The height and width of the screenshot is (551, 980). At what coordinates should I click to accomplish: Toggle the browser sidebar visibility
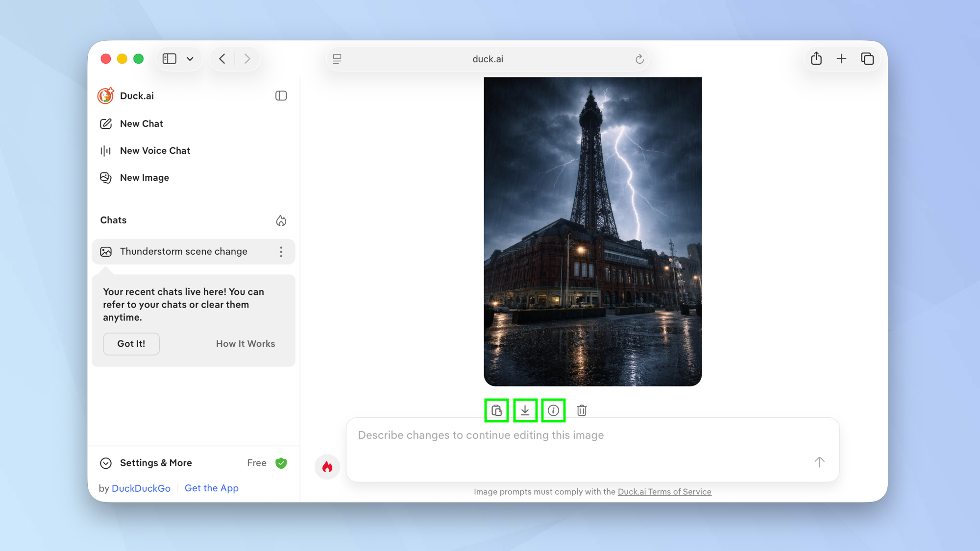(x=169, y=58)
